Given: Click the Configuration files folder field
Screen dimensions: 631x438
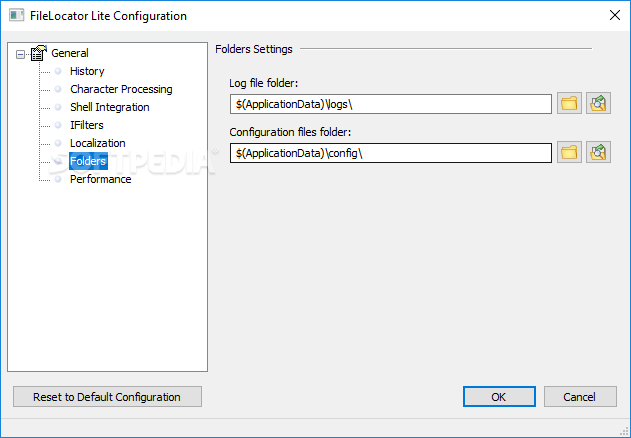Looking at the screenshot, I should pyautogui.click(x=390, y=153).
